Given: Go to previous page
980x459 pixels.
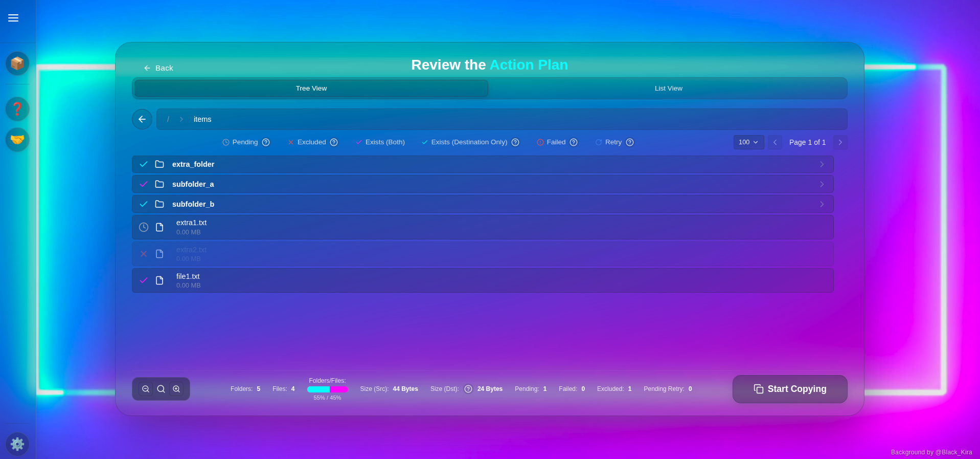Looking at the screenshot, I should click(775, 142).
